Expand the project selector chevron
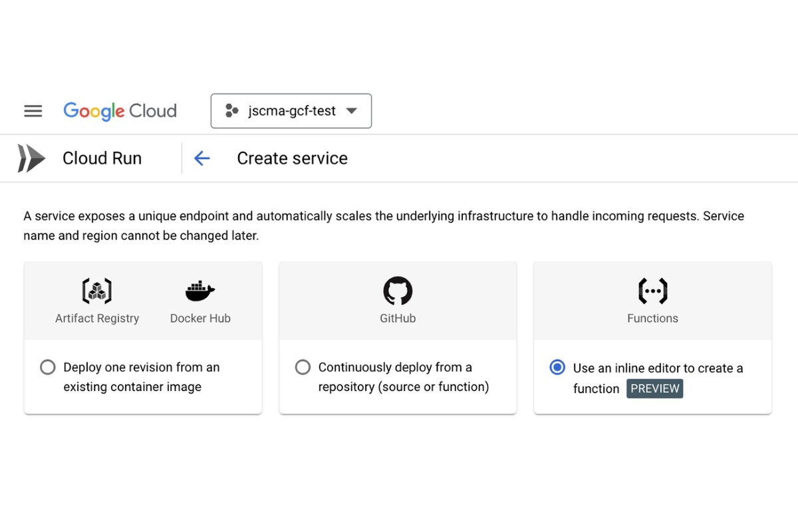The height and width of the screenshot is (532, 798). pos(352,111)
